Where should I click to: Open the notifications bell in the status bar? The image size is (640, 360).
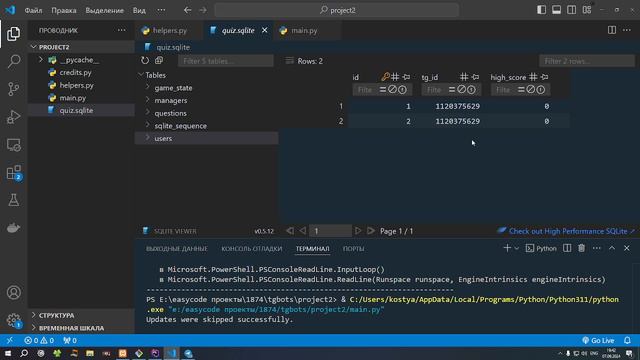[x=627, y=340]
